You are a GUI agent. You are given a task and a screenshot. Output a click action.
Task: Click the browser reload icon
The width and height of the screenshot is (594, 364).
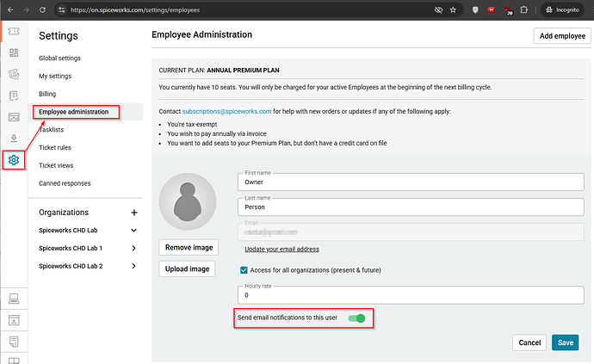point(42,9)
